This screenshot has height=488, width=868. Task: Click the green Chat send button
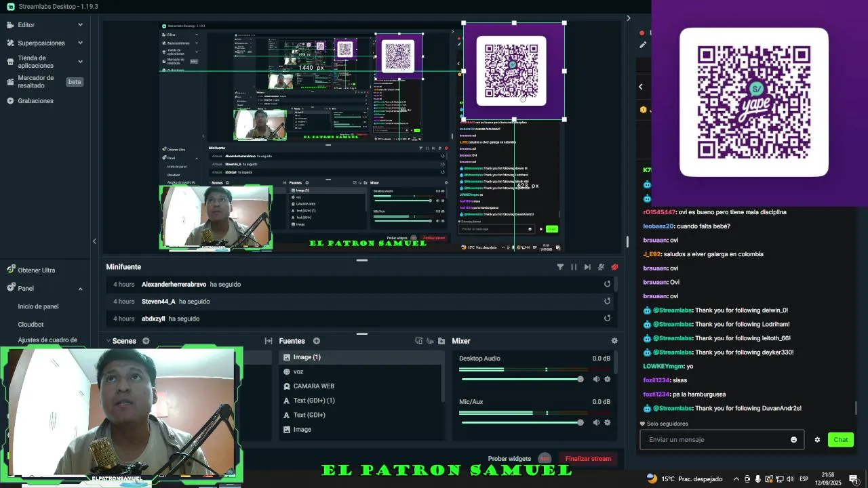(x=841, y=440)
